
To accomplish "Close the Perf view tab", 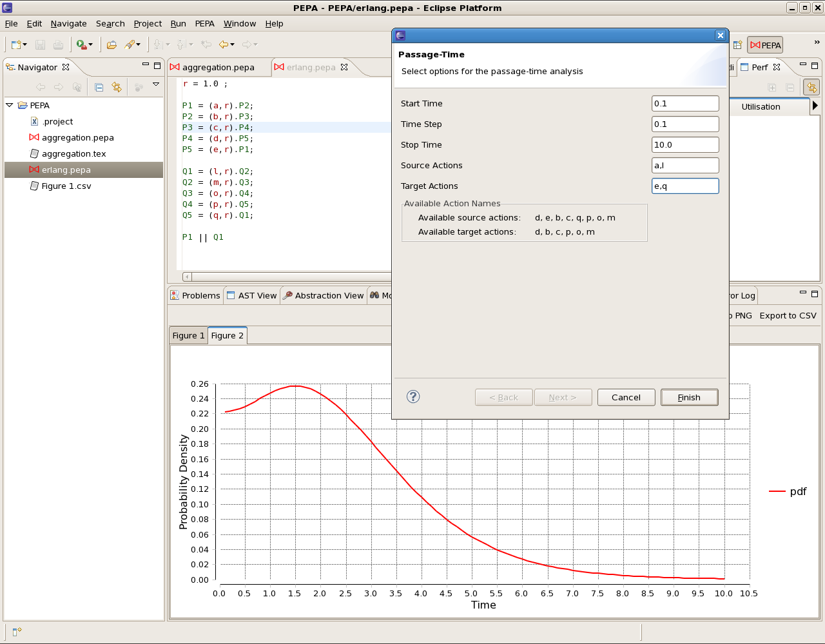I will coord(777,67).
